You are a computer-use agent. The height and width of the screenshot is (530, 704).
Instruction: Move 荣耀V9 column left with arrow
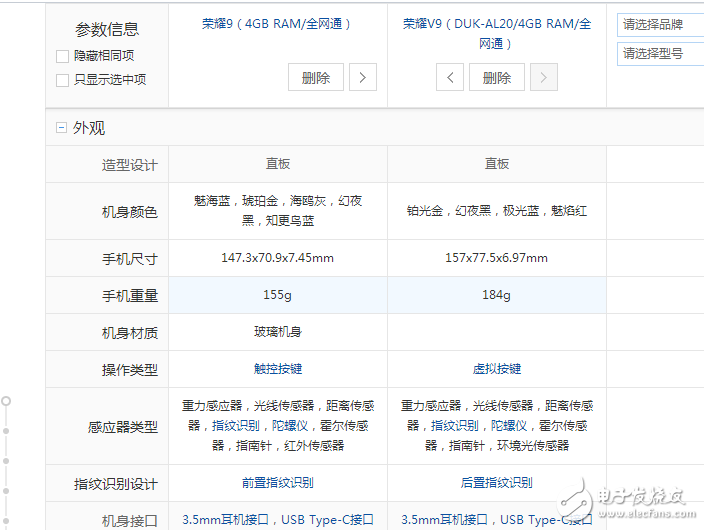pyautogui.click(x=450, y=77)
